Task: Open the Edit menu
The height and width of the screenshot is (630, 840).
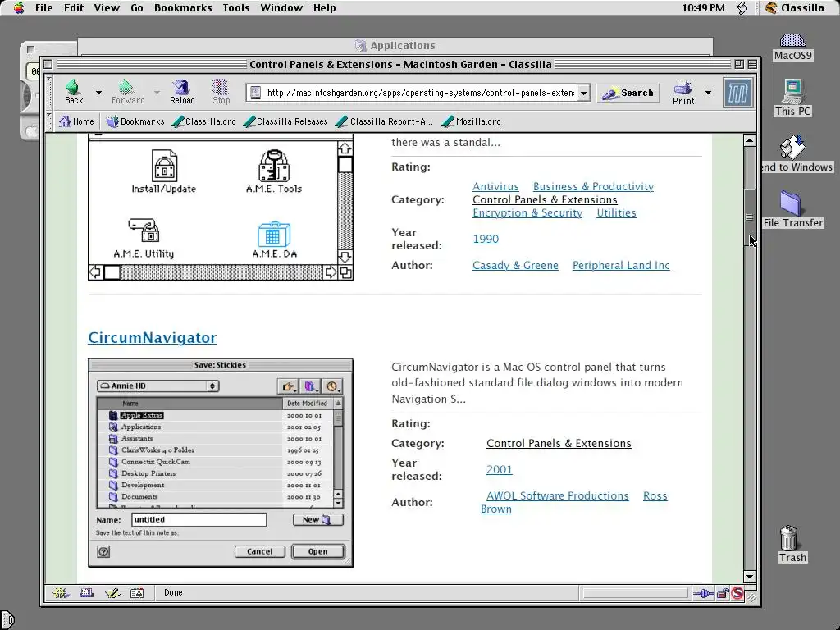Action: [73, 7]
